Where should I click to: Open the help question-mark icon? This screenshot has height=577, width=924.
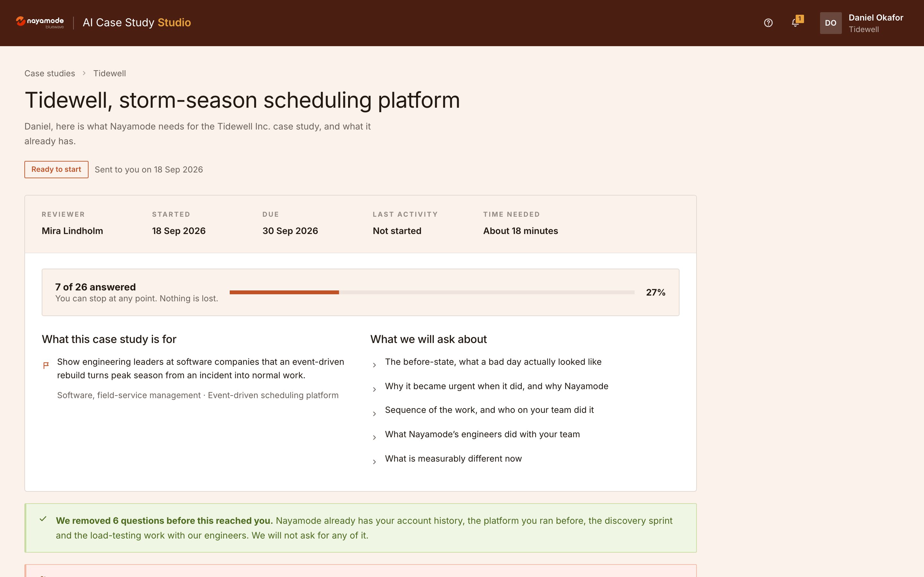[768, 23]
